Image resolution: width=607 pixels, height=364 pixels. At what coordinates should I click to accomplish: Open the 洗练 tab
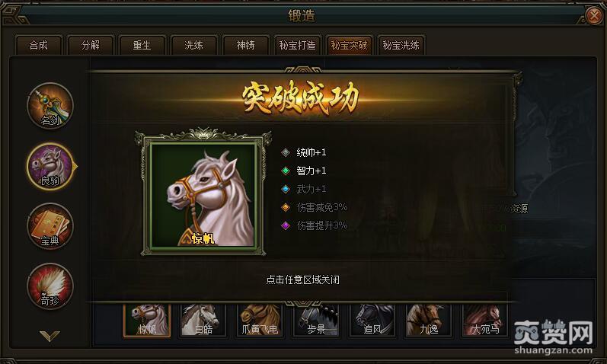pyautogui.click(x=194, y=45)
